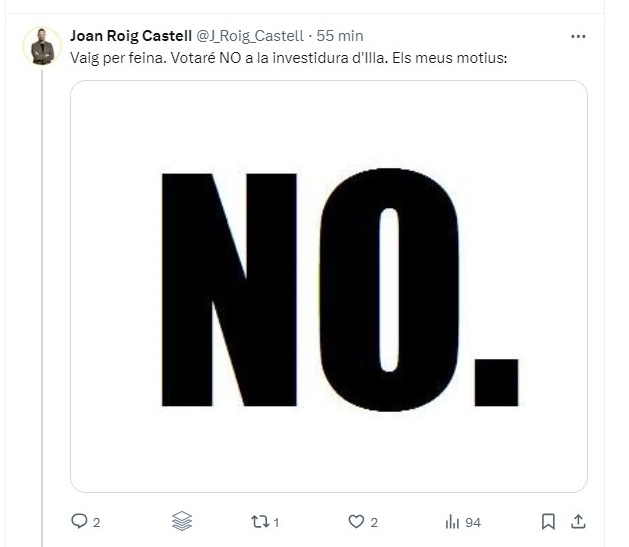This screenshot has width=629, height=547.
Task: Click the like count beside the heart
Action: 374,522
